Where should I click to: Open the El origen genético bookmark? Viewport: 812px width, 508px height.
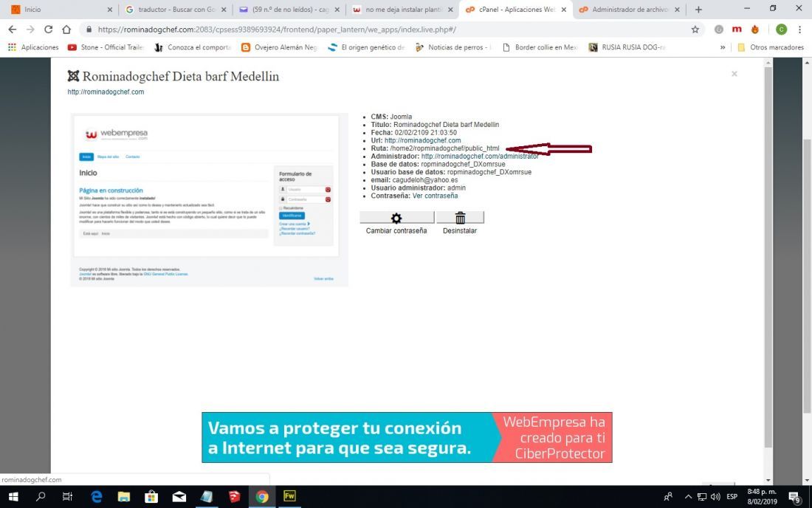(x=366, y=47)
